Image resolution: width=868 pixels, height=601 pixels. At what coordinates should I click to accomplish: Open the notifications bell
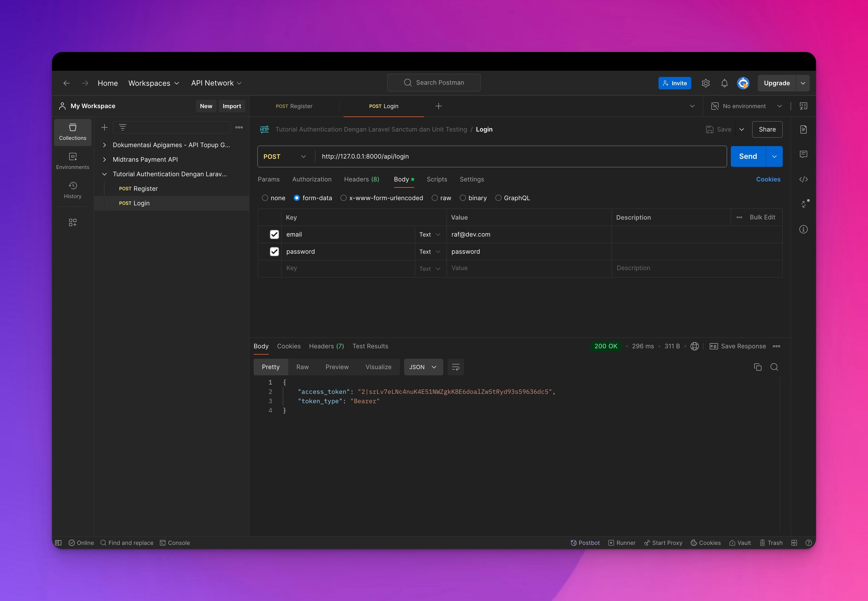tap(724, 83)
